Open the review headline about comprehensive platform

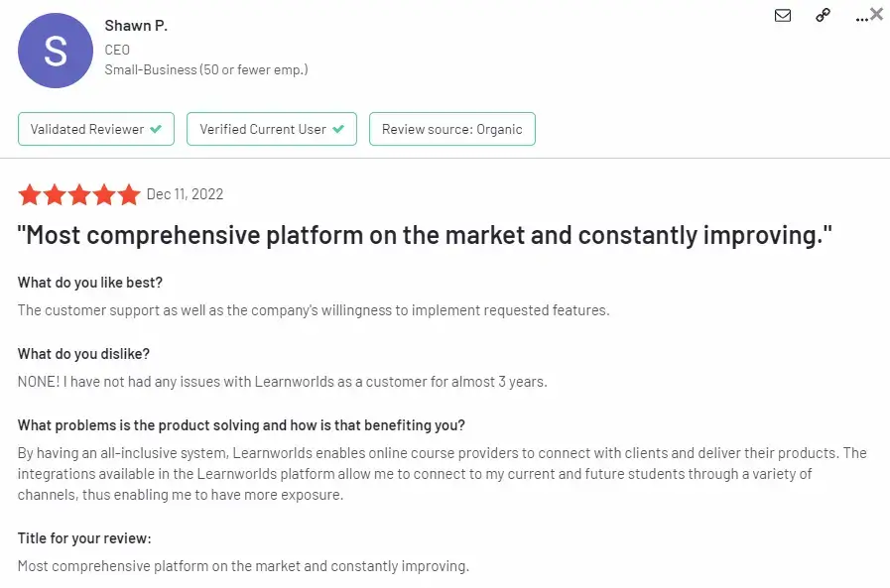coord(425,235)
